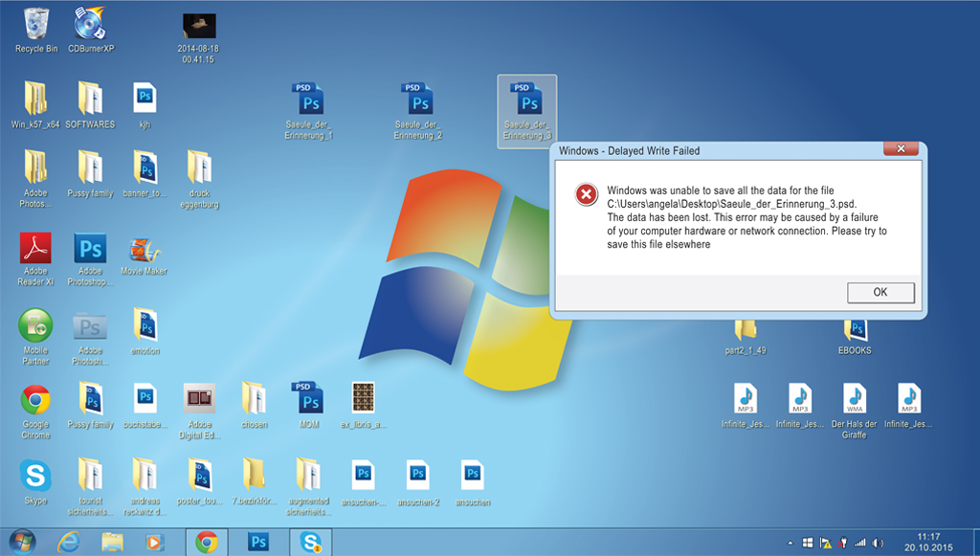Select the ansuchen-... Photoshop file
The height and width of the screenshot is (556, 980).
(x=363, y=483)
